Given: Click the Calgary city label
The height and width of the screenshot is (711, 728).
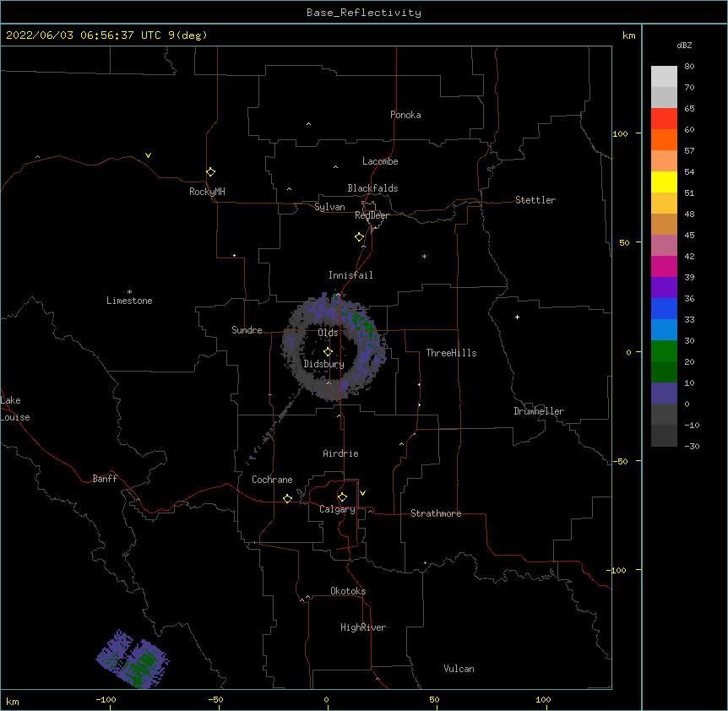Looking at the screenshot, I should (337, 509).
